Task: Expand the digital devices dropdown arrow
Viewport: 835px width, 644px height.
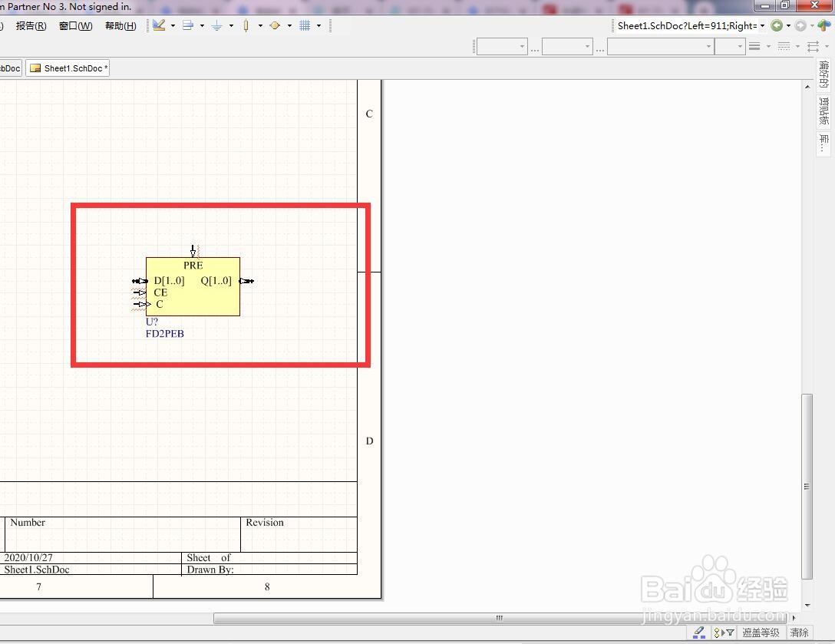Action: (260, 25)
